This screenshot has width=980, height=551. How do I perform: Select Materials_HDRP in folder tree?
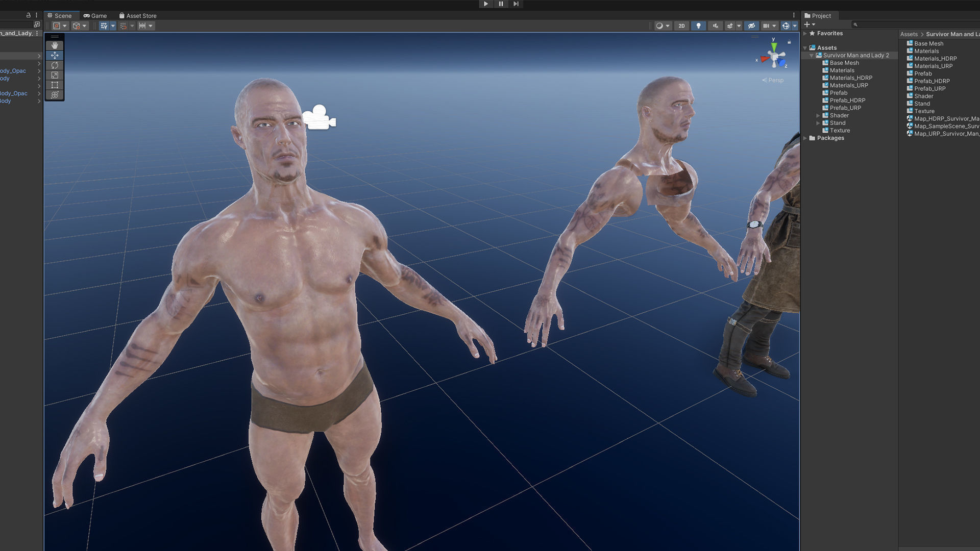[851, 78]
